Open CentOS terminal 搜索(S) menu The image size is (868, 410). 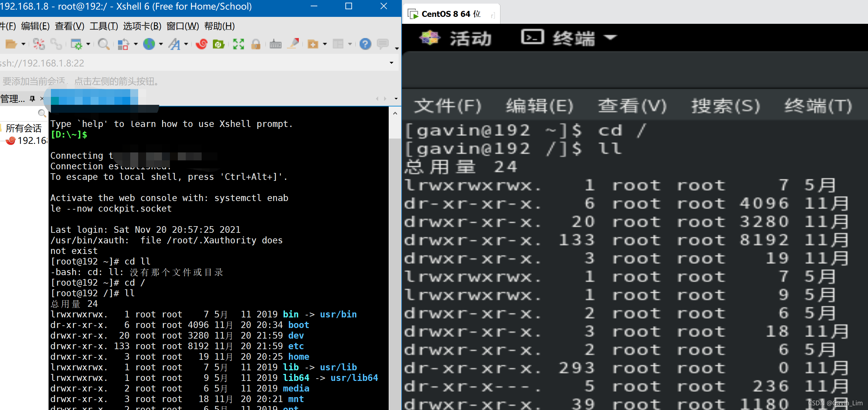[726, 106]
